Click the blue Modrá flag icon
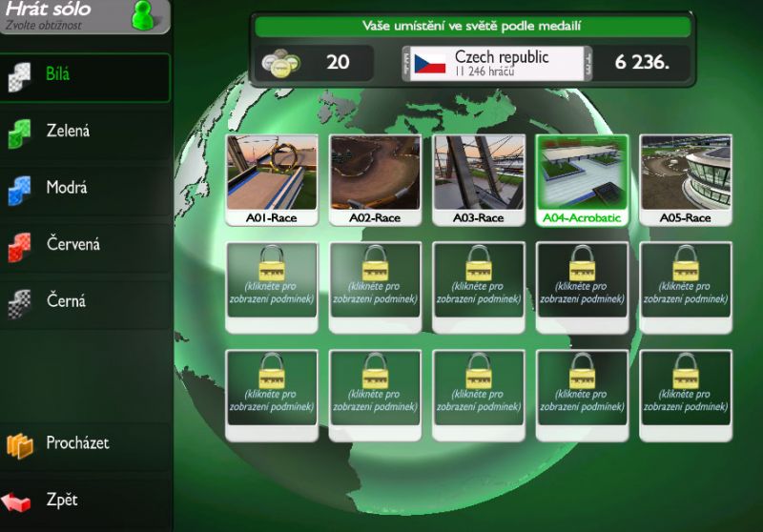This screenshot has width=763, height=532. (19, 190)
